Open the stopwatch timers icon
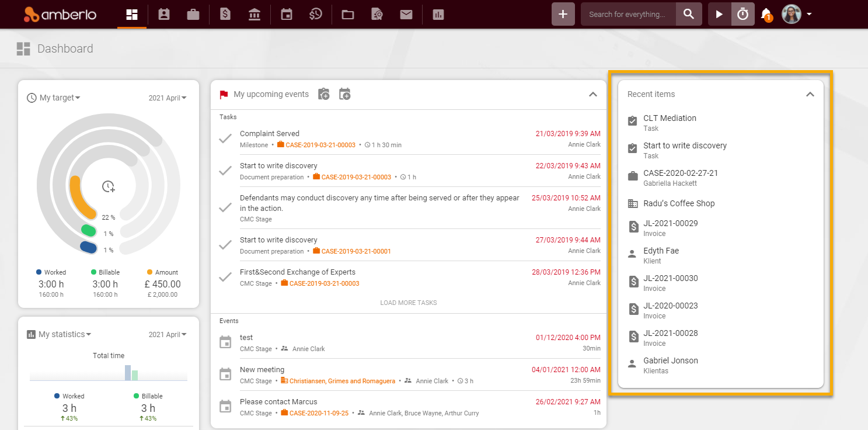 (743, 14)
